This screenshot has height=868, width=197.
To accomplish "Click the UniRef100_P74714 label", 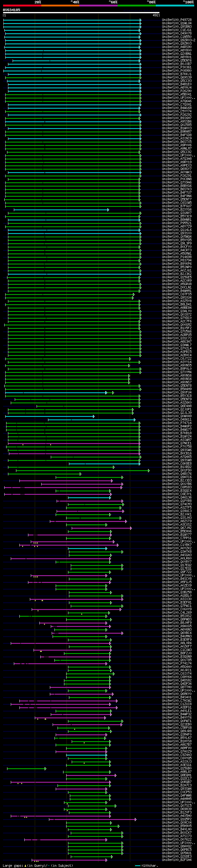I will click(x=177, y=423).
